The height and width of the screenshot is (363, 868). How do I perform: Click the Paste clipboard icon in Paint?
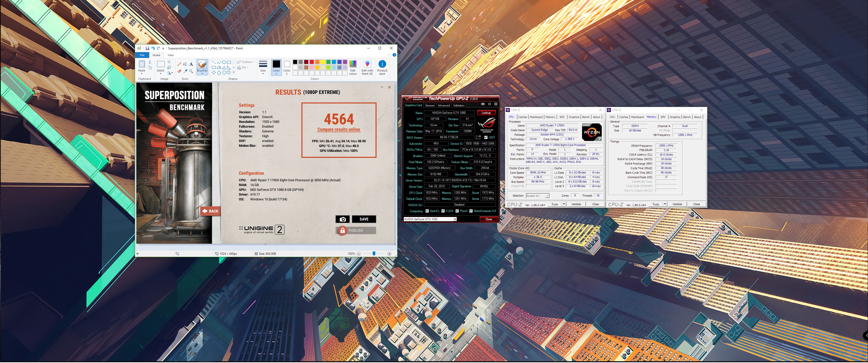click(142, 64)
